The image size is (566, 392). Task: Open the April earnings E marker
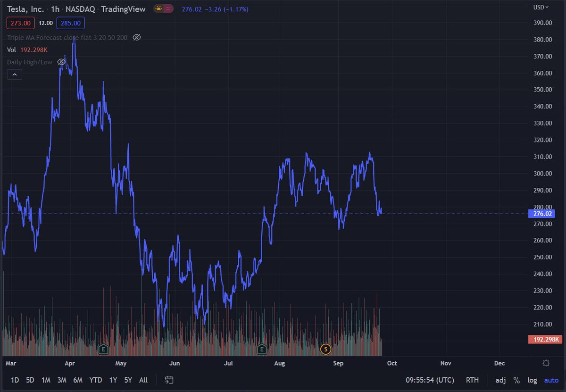coord(103,349)
